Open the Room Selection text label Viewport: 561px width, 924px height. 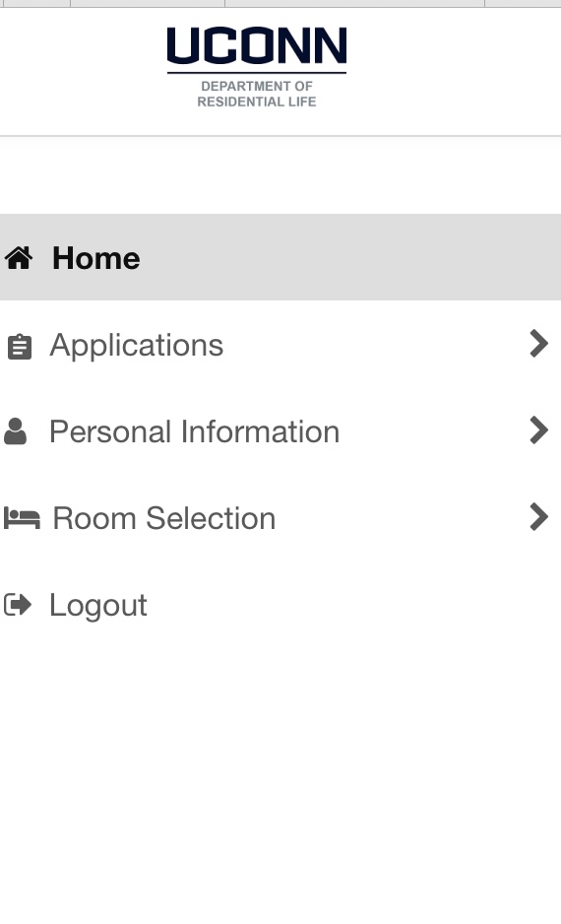tap(164, 518)
